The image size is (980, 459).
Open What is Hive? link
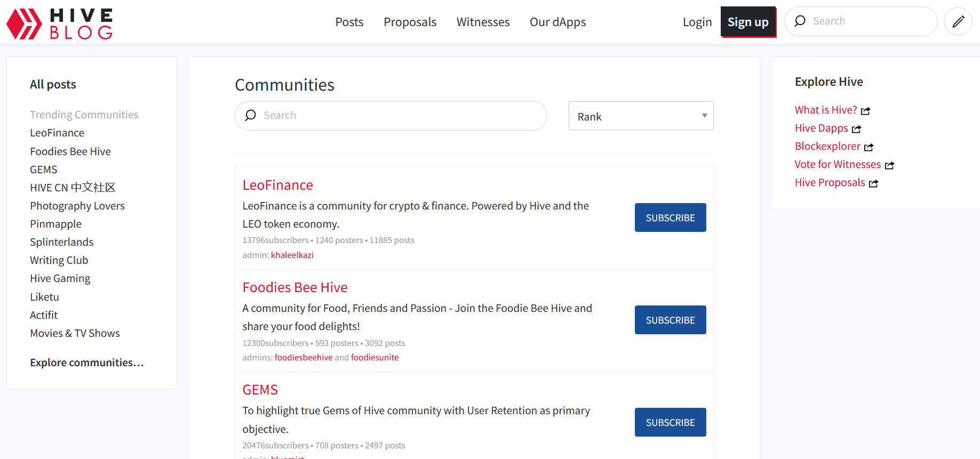[x=826, y=110]
